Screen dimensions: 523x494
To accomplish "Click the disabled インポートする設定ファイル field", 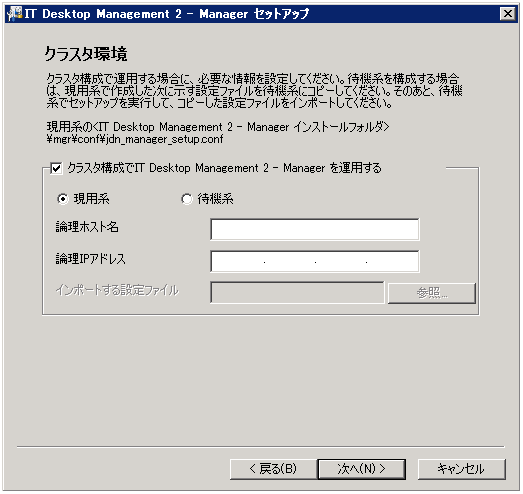I will 297,293.
